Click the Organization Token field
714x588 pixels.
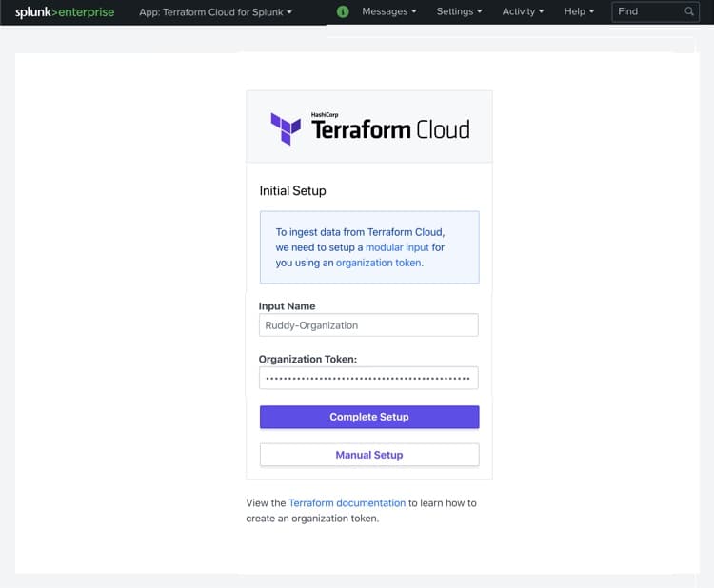(368, 378)
